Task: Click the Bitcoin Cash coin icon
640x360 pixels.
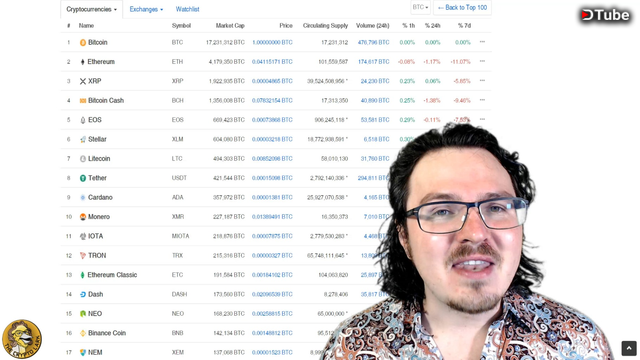Action: click(83, 100)
